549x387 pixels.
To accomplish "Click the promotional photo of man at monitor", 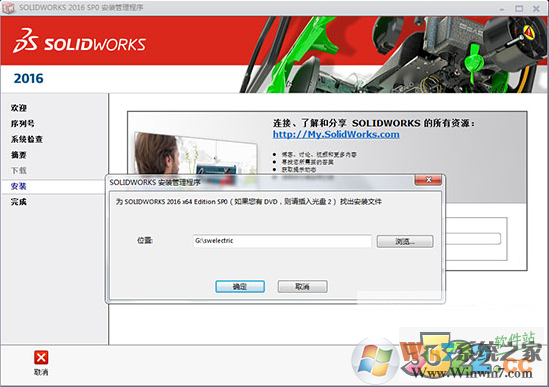I will point(195,154).
